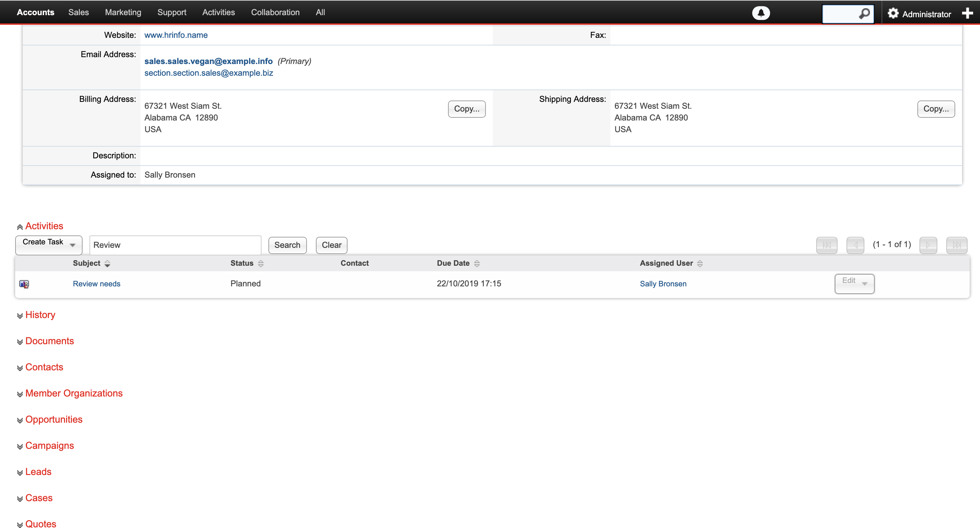Click the magnifier icon in the search box
This screenshot has width=980, height=528.
pyautogui.click(x=865, y=14)
